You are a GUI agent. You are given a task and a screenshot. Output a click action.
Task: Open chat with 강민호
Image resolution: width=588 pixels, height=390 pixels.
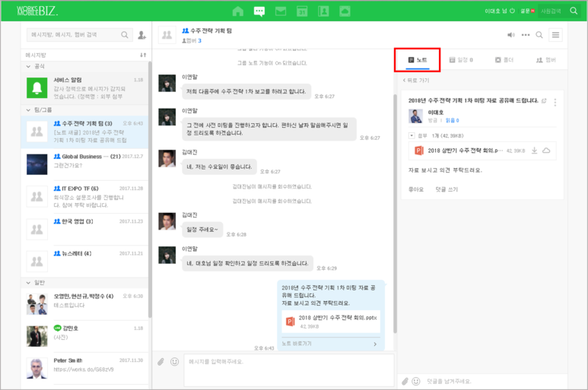84,336
